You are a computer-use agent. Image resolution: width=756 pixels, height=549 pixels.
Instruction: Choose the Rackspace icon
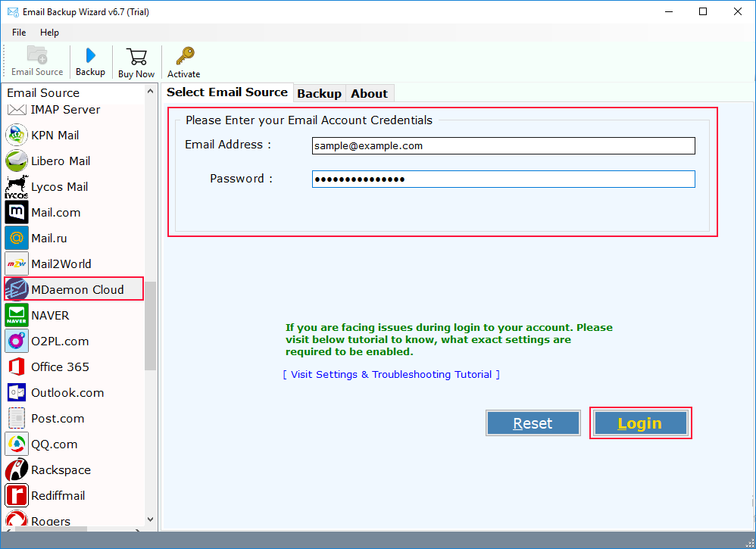(x=17, y=470)
